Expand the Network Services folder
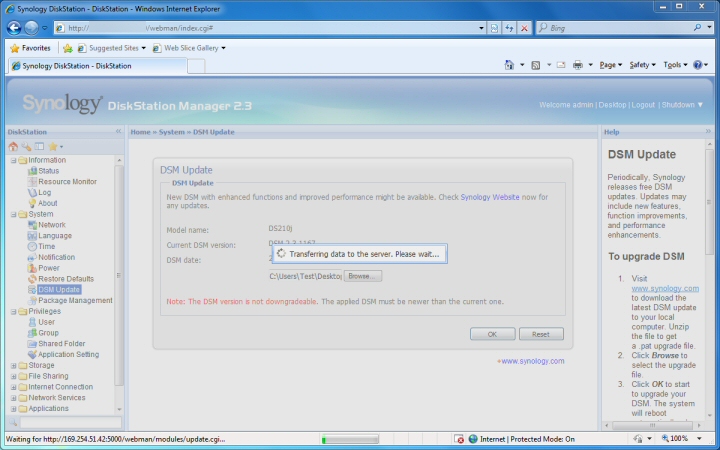The height and width of the screenshot is (450, 720). (x=13, y=398)
